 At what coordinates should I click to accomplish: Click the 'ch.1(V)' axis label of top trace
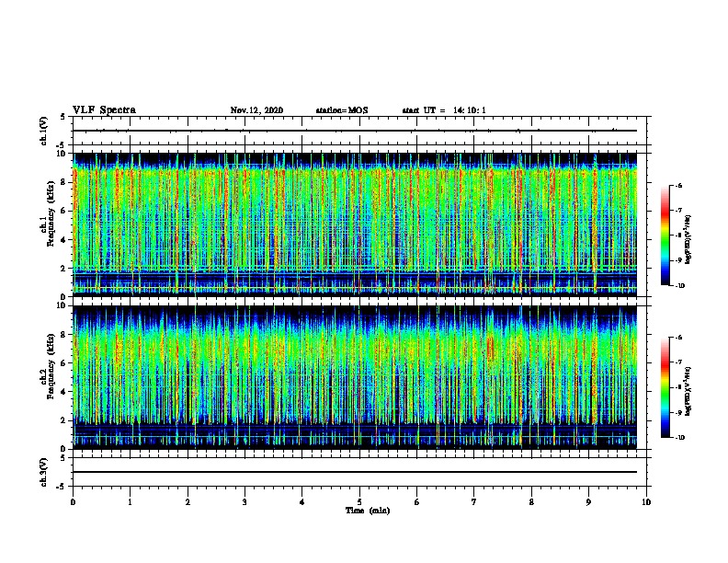point(43,131)
